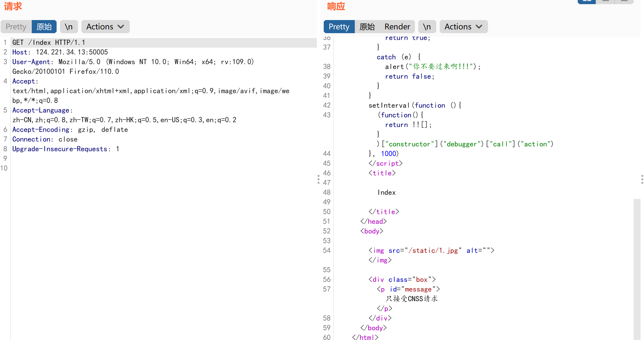The width and height of the screenshot is (644, 340).
Task: Click the img src="/static/1.jpg" line
Action: 431,251
